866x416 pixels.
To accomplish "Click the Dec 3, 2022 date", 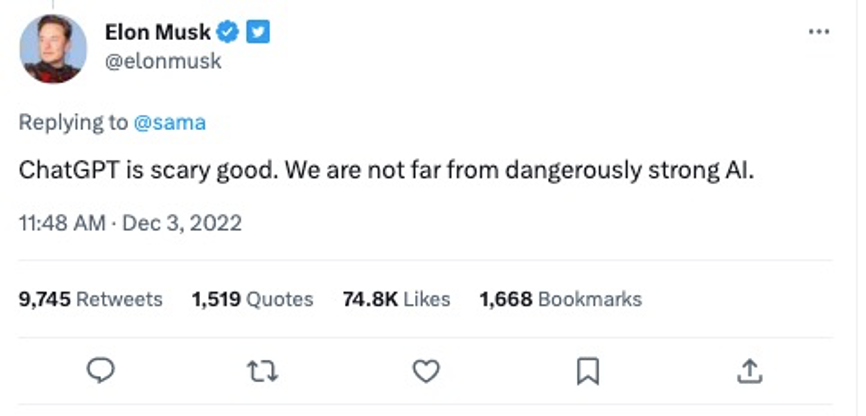I will (x=182, y=222).
